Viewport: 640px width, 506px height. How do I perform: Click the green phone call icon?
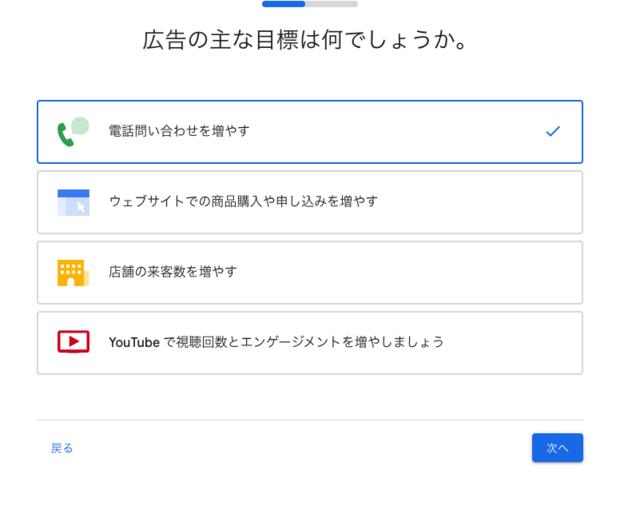point(73,132)
